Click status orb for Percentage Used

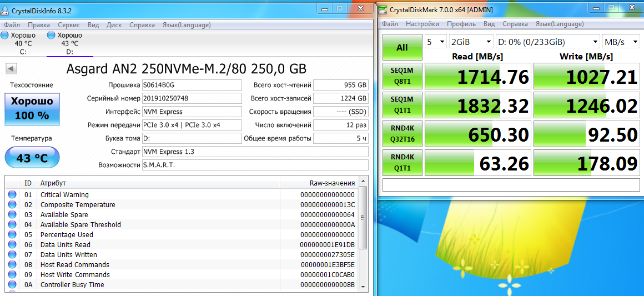pos(12,234)
